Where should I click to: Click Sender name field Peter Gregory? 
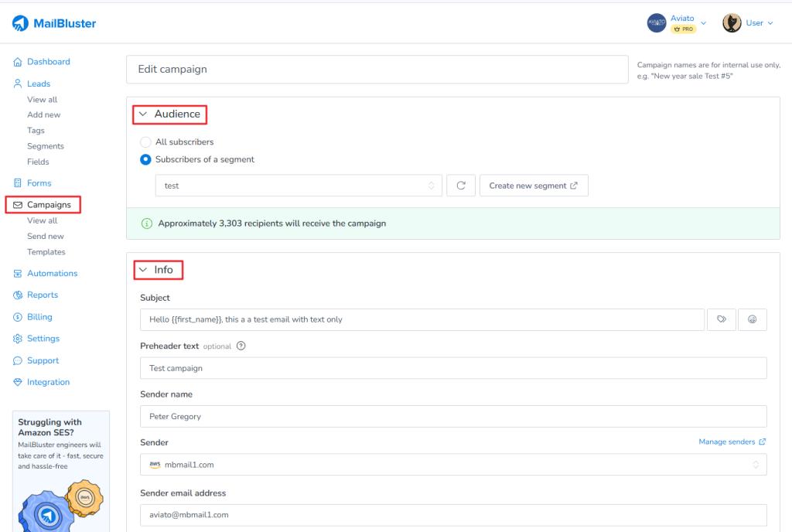[x=453, y=417]
